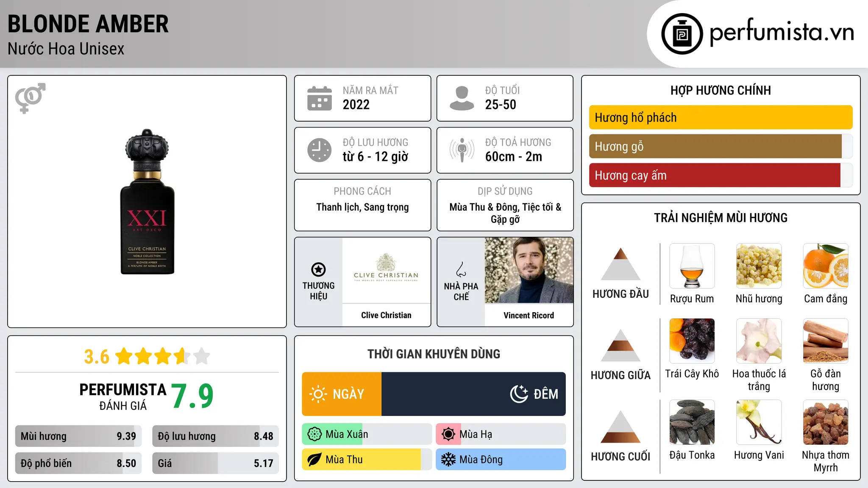Click the 3.6 star rating number
The width and height of the screenshot is (868, 488).
[97, 357]
